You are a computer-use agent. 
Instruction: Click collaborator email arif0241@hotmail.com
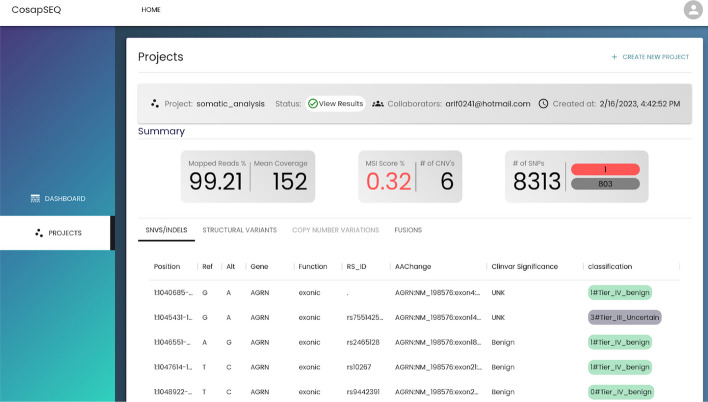point(488,103)
